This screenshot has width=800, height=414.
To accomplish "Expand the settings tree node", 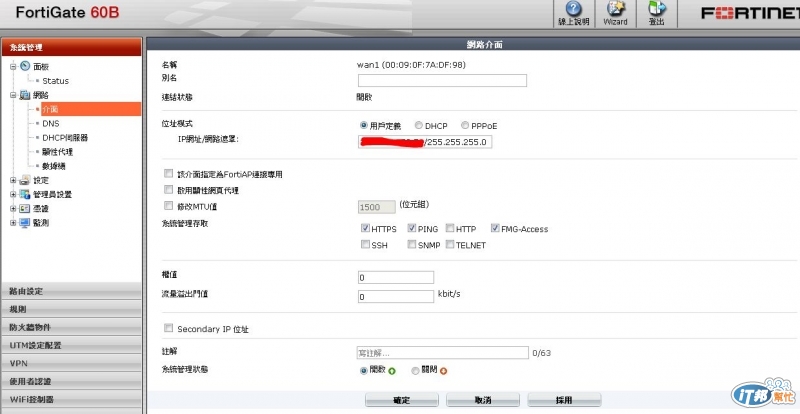I will (13, 180).
